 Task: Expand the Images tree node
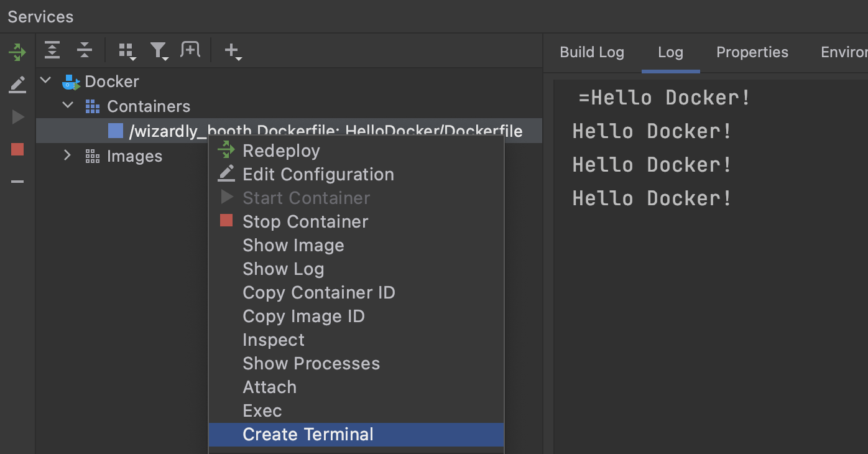tap(68, 155)
